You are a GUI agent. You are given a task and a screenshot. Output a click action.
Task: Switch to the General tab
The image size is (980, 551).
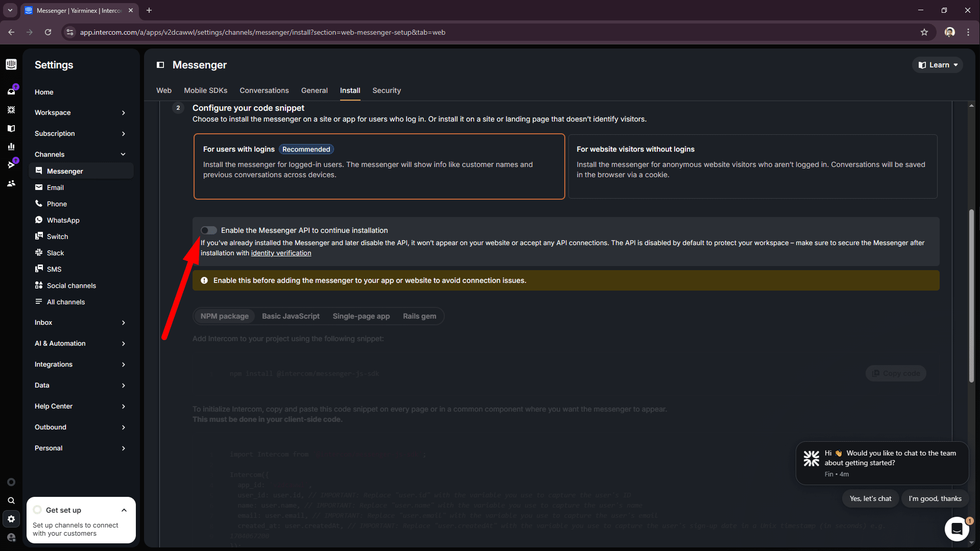coord(314,90)
